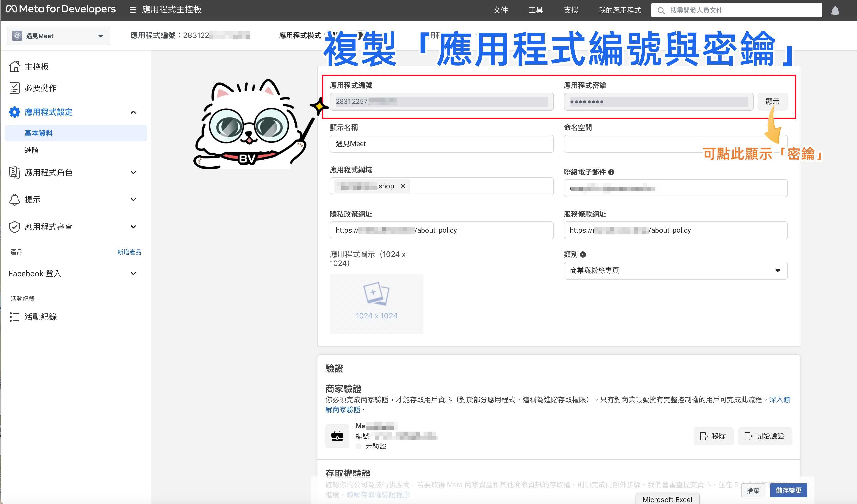Collapse the 應用程式設定 section
Viewport: 857px width, 504px height.
[133, 112]
